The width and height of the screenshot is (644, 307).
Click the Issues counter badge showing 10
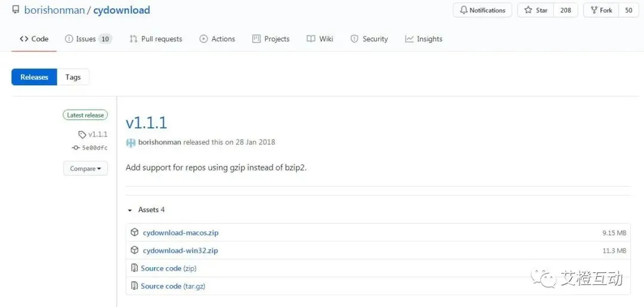[105, 39]
